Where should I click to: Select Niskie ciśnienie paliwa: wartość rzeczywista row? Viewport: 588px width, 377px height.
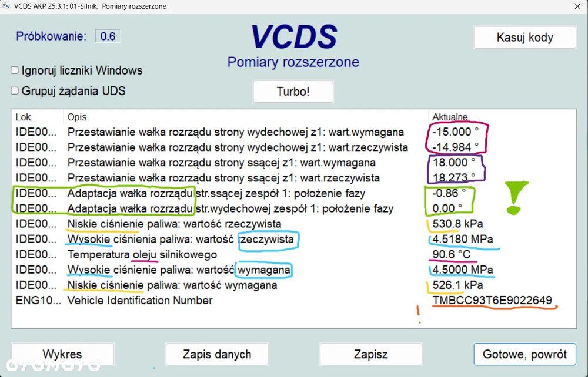tap(293, 224)
